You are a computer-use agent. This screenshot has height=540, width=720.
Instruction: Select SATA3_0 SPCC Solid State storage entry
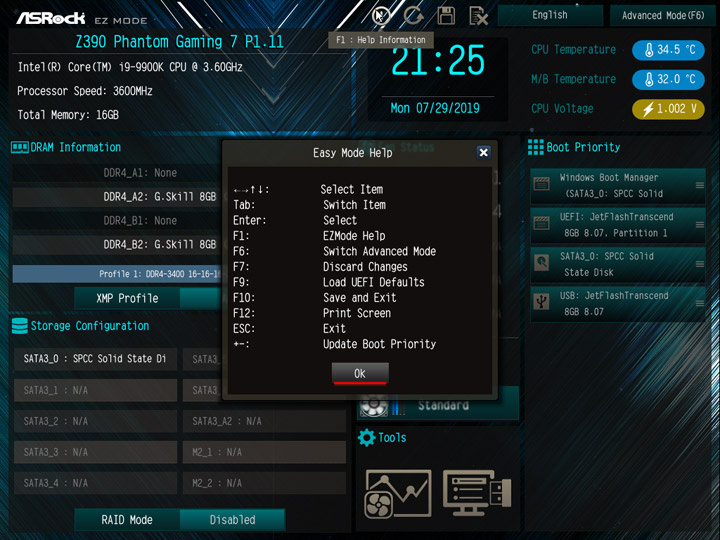[95, 359]
